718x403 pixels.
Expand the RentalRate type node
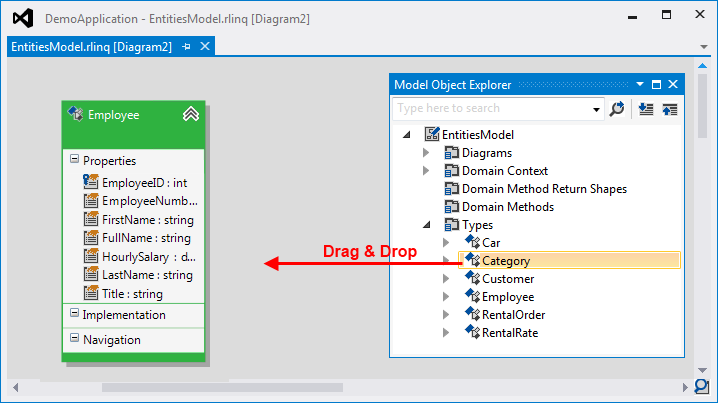point(446,332)
